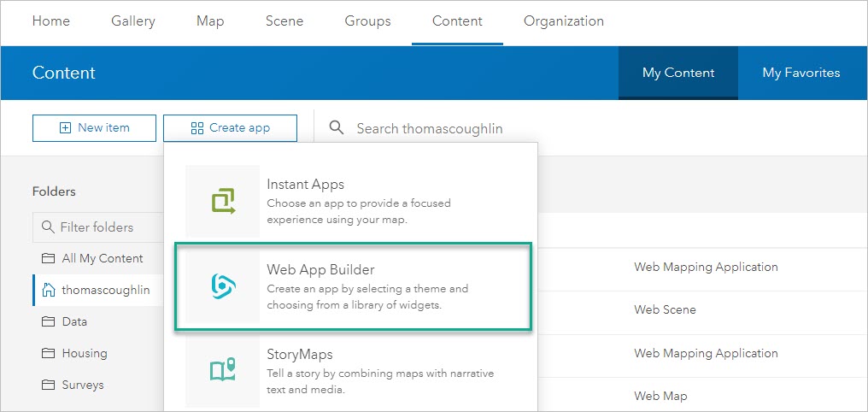This screenshot has width=868, height=412.
Task: Click the Web App Builder icon
Action: pos(222,287)
